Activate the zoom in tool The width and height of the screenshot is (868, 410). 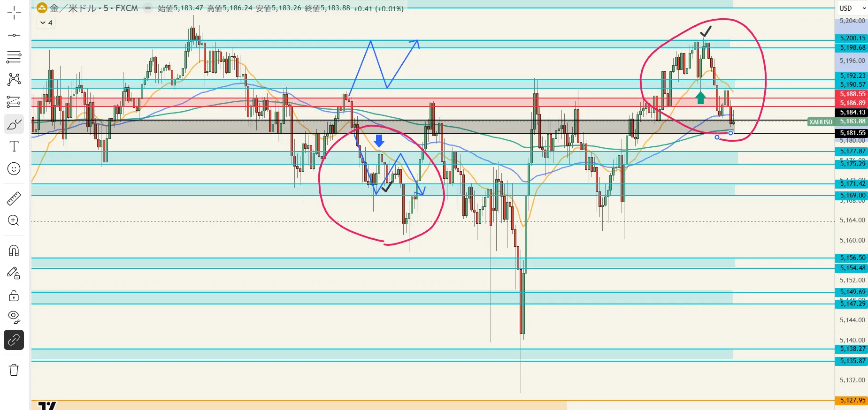pos(14,220)
